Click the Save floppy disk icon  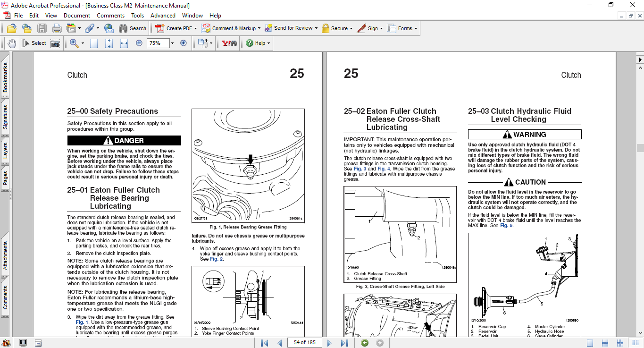[x=42, y=28]
